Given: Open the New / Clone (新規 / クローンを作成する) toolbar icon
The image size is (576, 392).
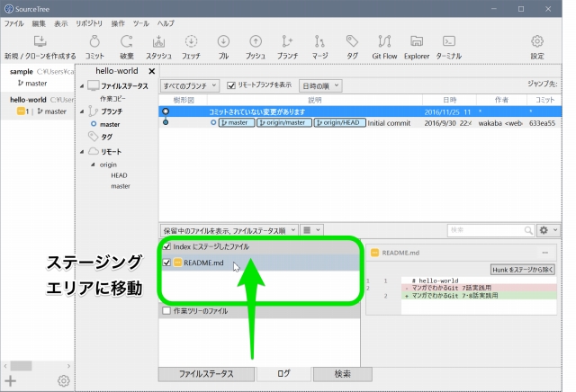Looking at the screenshot, I should coord(40,41).
